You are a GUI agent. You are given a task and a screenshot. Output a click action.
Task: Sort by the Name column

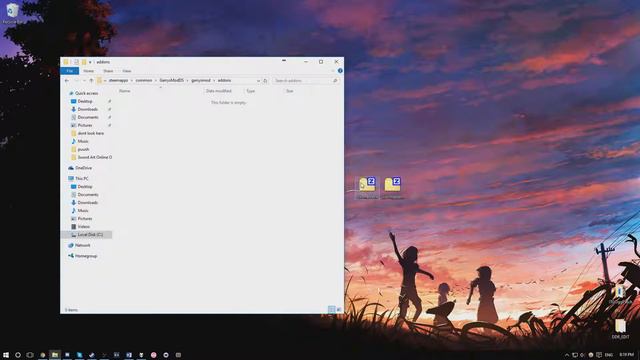[x=124, y=91]
